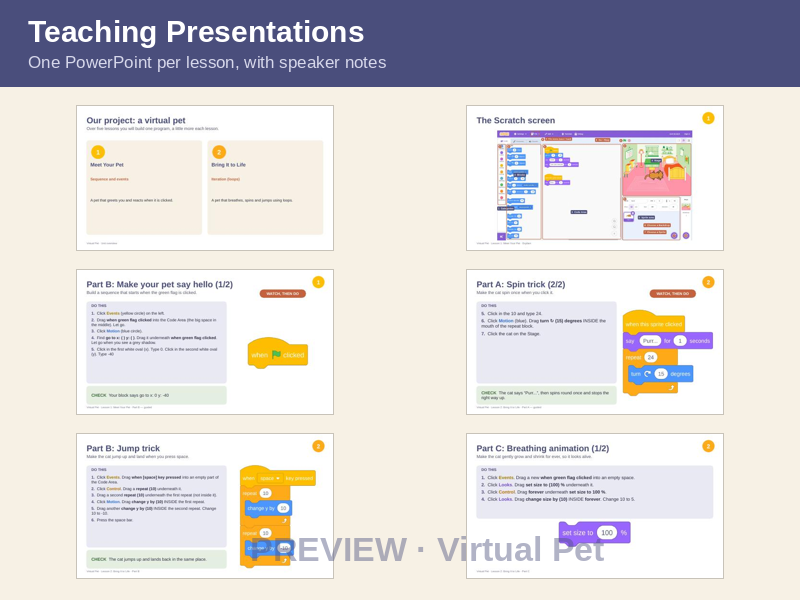The width and height of the screenshot is (800, 600).
Task: Click the "Teaching Presentations" heading
Action: [196, 32]
